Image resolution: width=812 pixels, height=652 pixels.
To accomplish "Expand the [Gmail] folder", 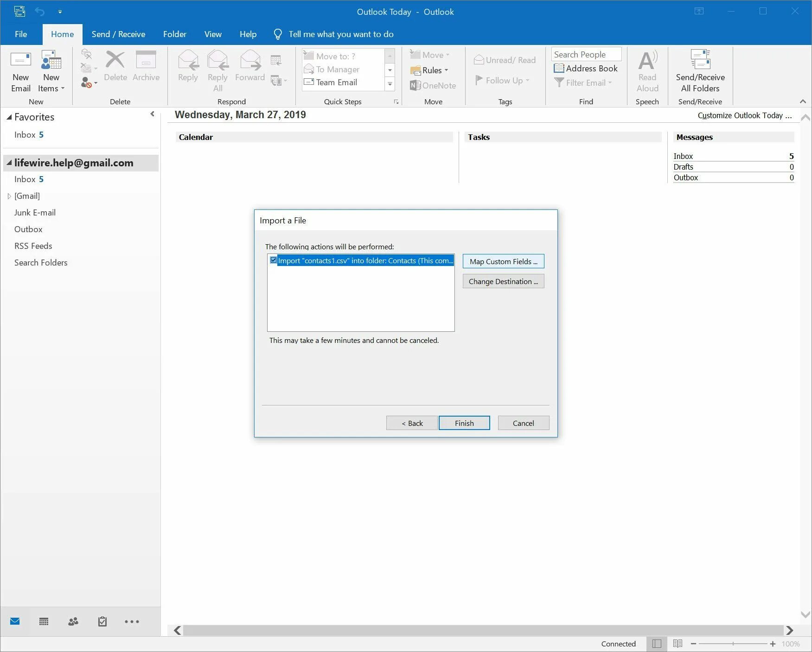I will (x=9, y=196).
